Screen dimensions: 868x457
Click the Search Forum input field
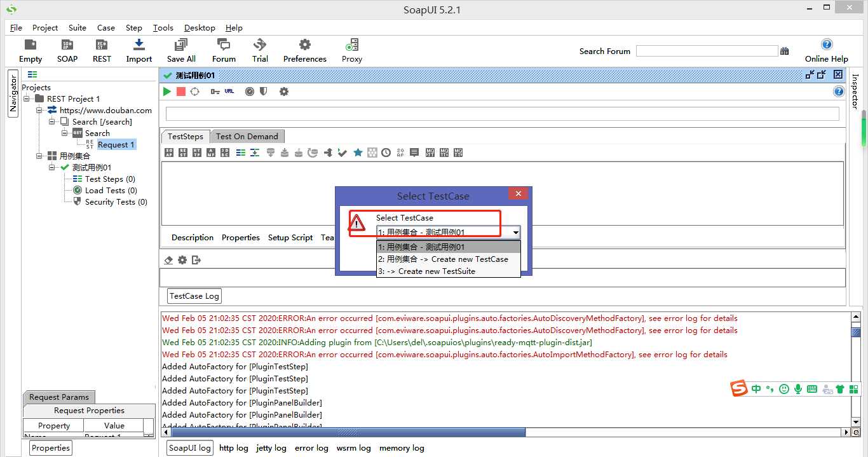(707, 51)
